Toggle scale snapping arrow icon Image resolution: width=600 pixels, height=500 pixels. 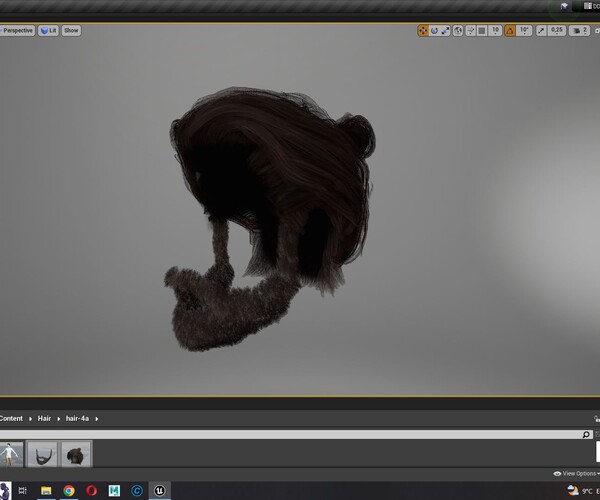[x=541, y=31]
